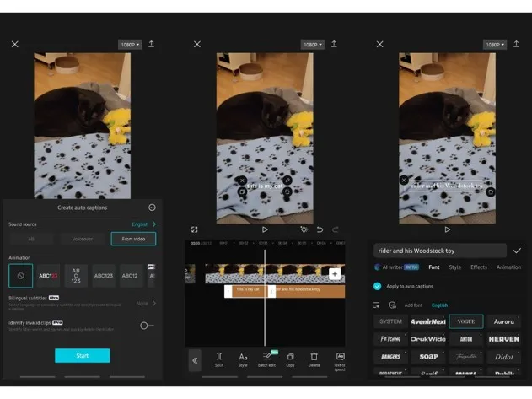The width and height of the screenshot is (532, 399).
Task: Open the Text-to-speech tool
Action: [x=340, y=361]
